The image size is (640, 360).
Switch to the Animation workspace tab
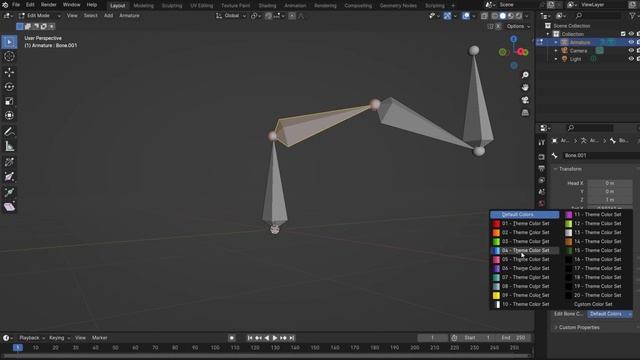pos(295,6)
